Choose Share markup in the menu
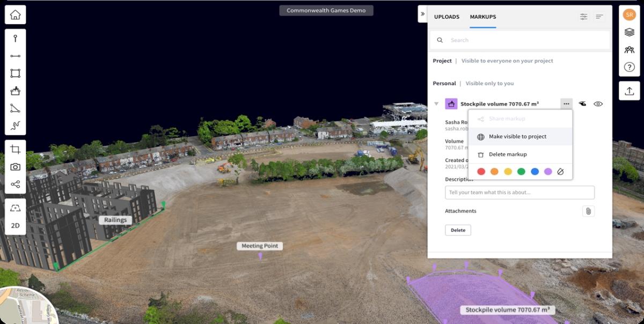Viewport: 644px width, 324px height. (520, 119)
